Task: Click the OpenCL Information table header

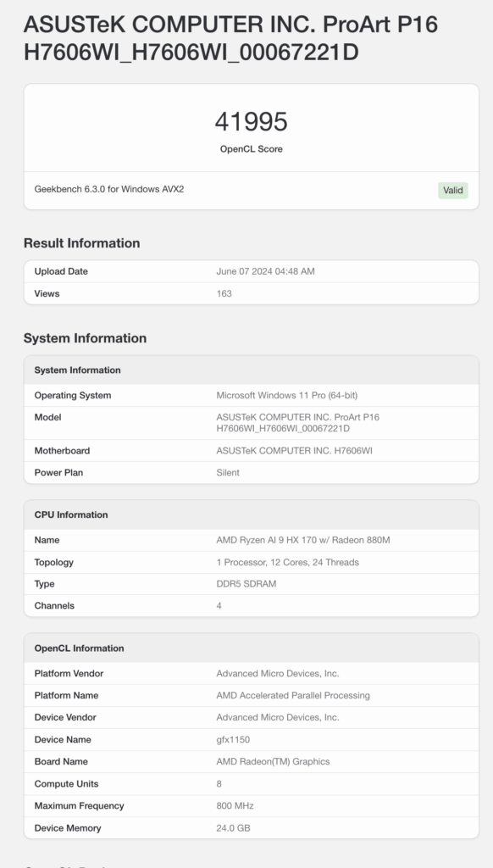Action: point(252,648)
